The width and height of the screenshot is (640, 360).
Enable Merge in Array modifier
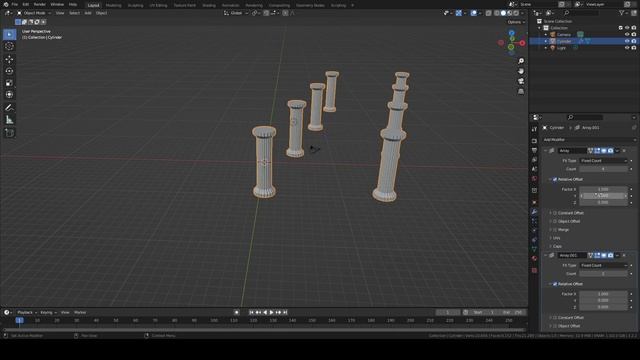coord(555,230)
